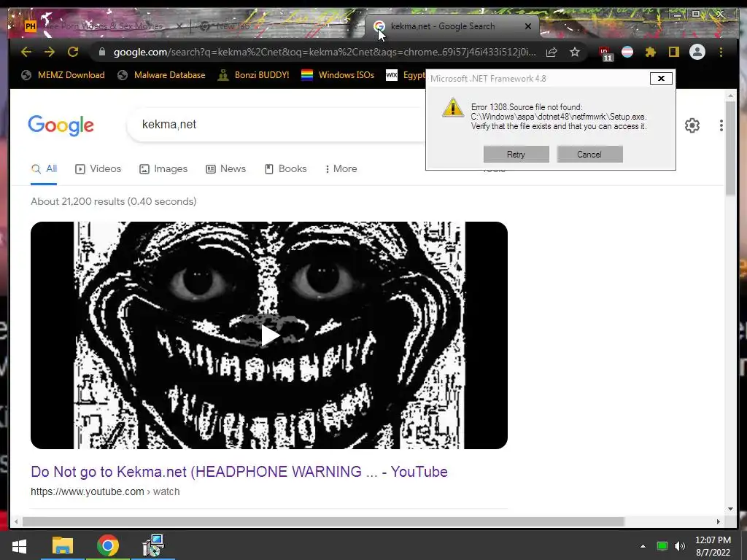The height and width of the screenshot is (560, 747).
Task: Open Google quick settings gear
Action: [692, 125]
